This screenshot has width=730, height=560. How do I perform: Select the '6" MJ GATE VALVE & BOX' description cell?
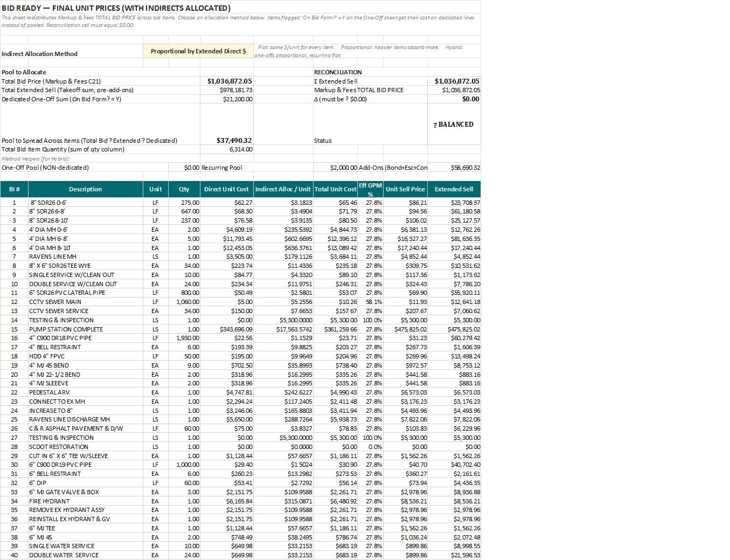pyautogui.click(x=86, y=492)
